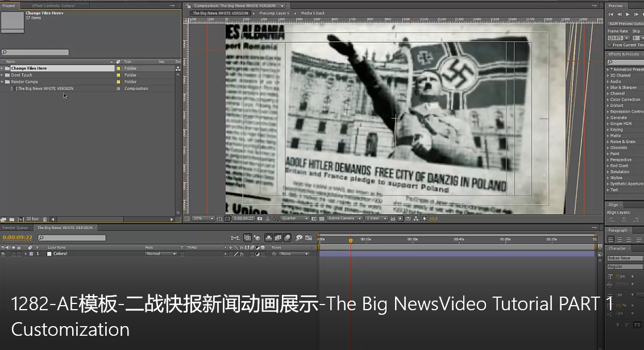This screenshot has height=350, width=644.
Task: Center paragraph text
Action: click(620, 239)
